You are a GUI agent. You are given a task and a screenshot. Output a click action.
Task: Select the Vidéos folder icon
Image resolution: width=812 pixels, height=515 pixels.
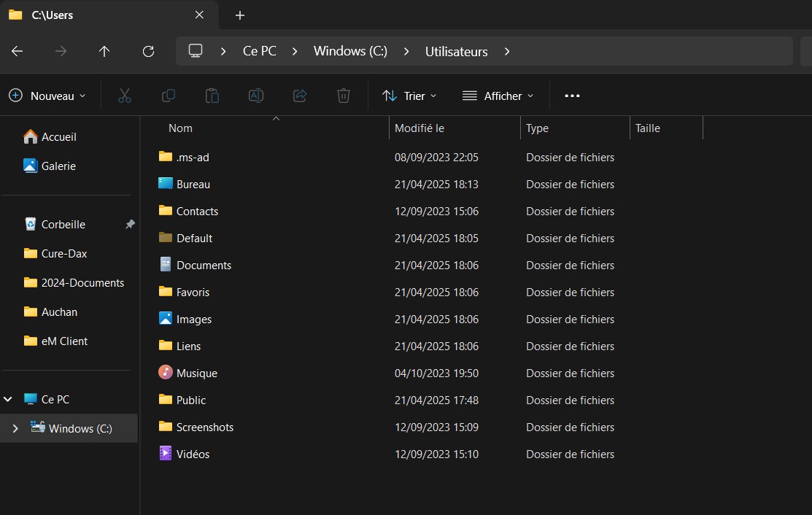tap(165, 454)
